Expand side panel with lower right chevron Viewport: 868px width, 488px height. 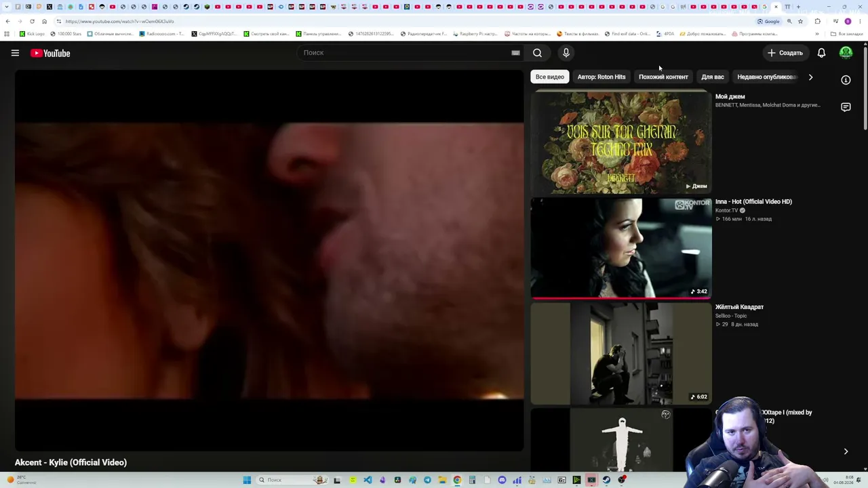tap(846, 451)
